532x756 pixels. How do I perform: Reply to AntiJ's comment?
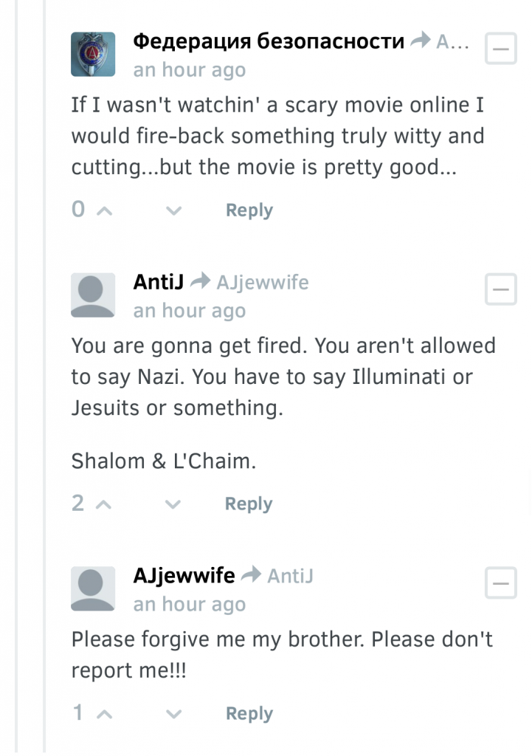[249, 504]
